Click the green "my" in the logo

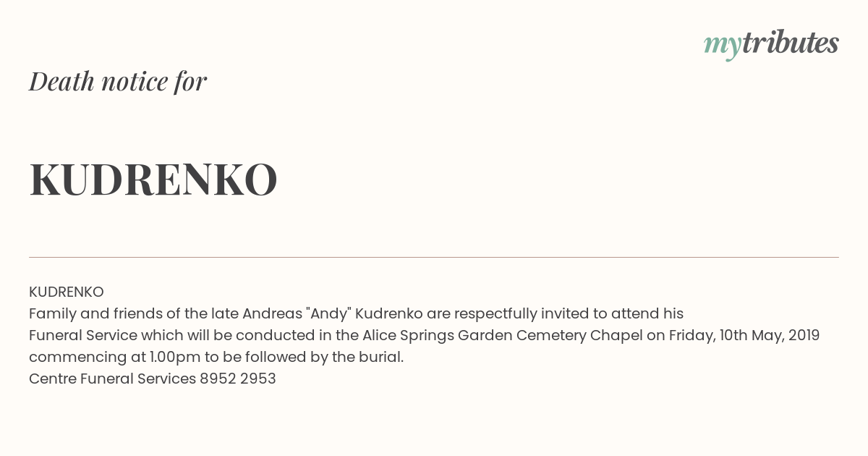723,46
